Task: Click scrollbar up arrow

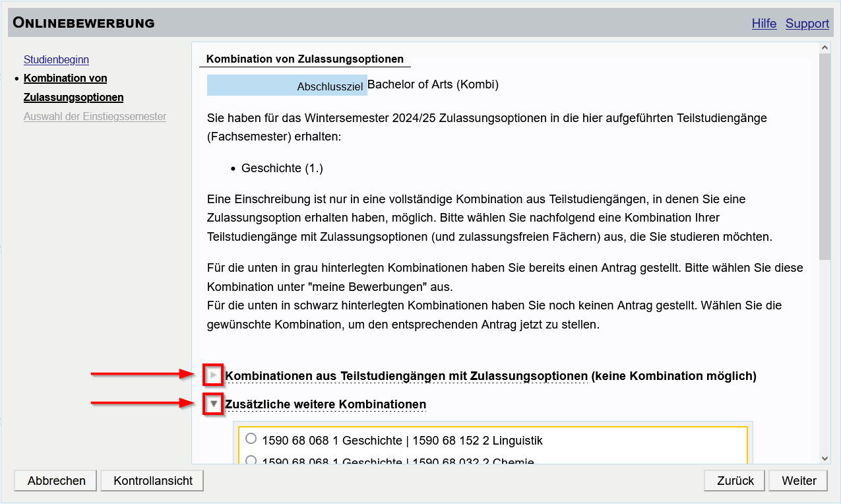Action: (825, 47)
